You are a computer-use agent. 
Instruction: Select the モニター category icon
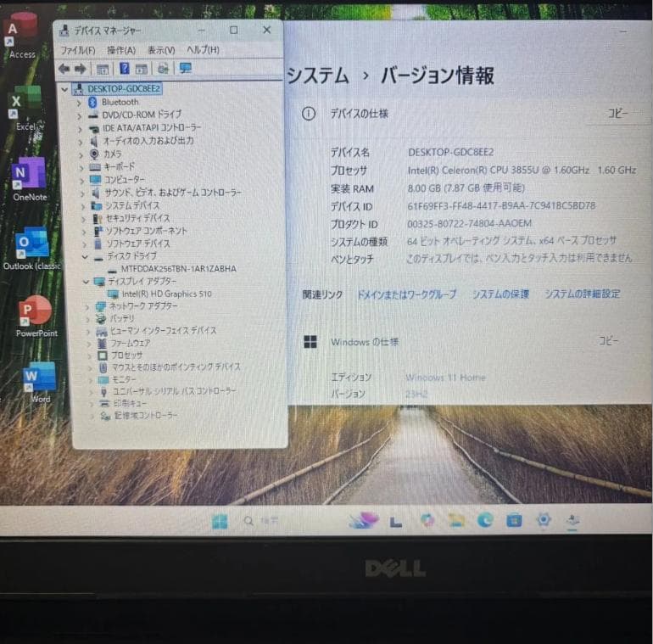[x=103, y=380]
